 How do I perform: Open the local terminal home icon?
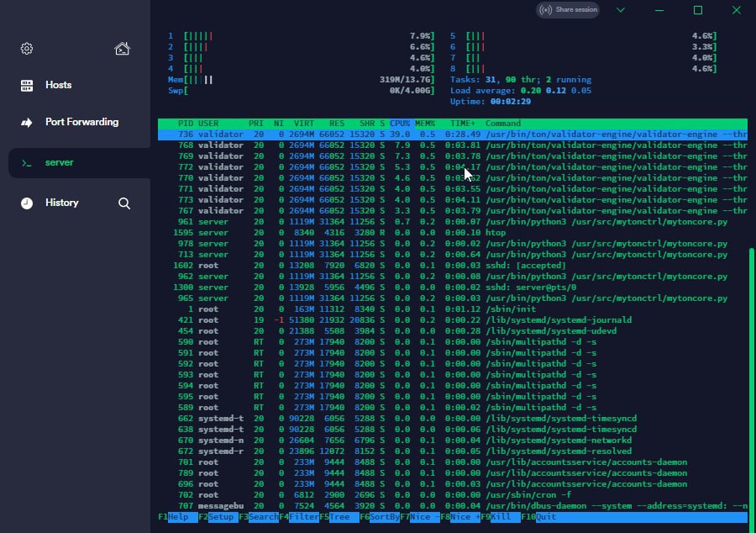click(122, 49)
